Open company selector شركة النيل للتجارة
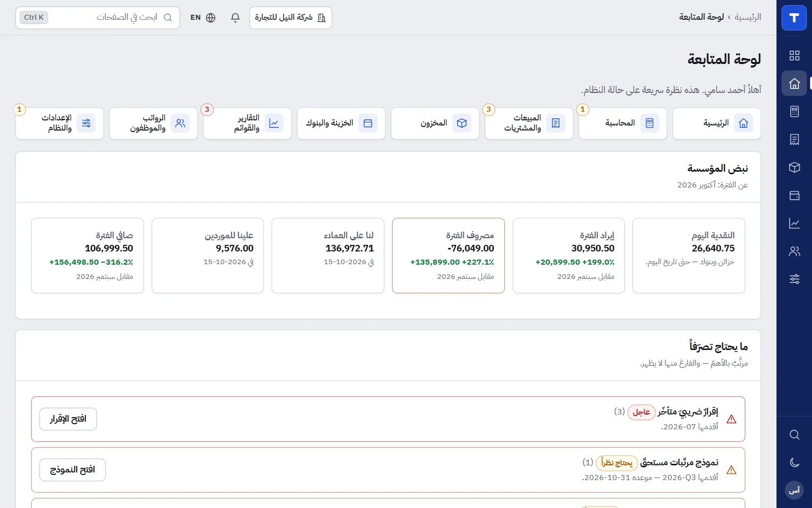 tap(291, 18)
